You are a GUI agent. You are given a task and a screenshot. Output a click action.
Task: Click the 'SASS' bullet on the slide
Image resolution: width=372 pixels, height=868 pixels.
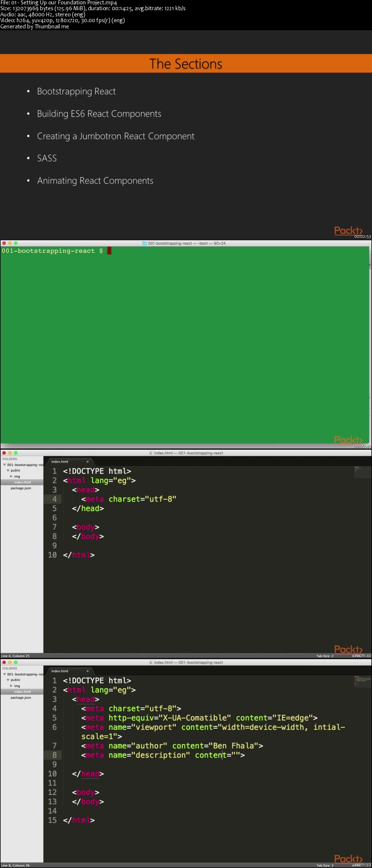pos(47,158)
